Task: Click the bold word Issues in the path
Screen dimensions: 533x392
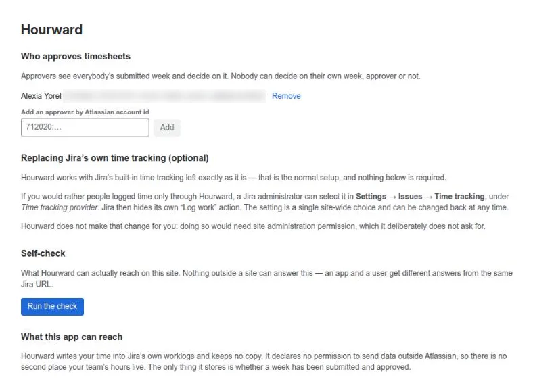Action: [x=410, y=197]
